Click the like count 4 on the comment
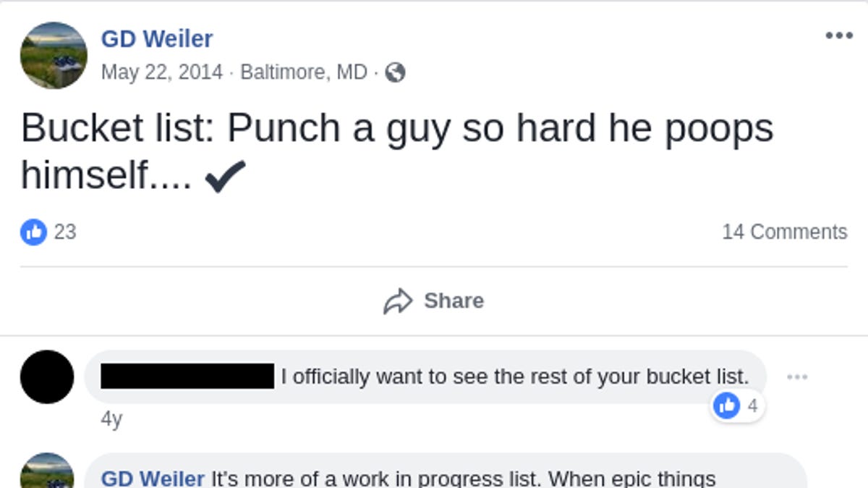The image size is (868, 488). [752, 405]
